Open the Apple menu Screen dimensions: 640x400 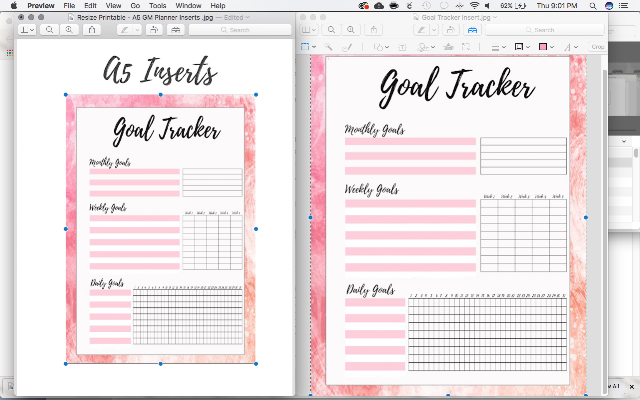pyautogui.click(x=13, y=5)
